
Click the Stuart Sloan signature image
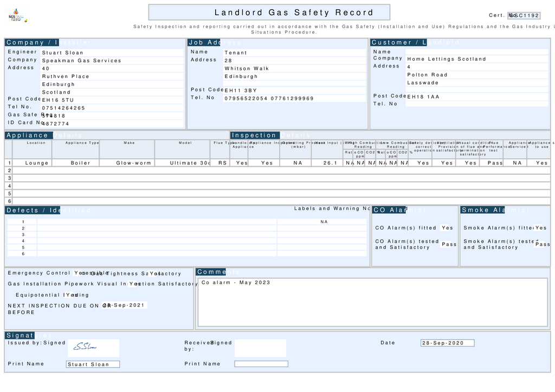pos(93,348)
